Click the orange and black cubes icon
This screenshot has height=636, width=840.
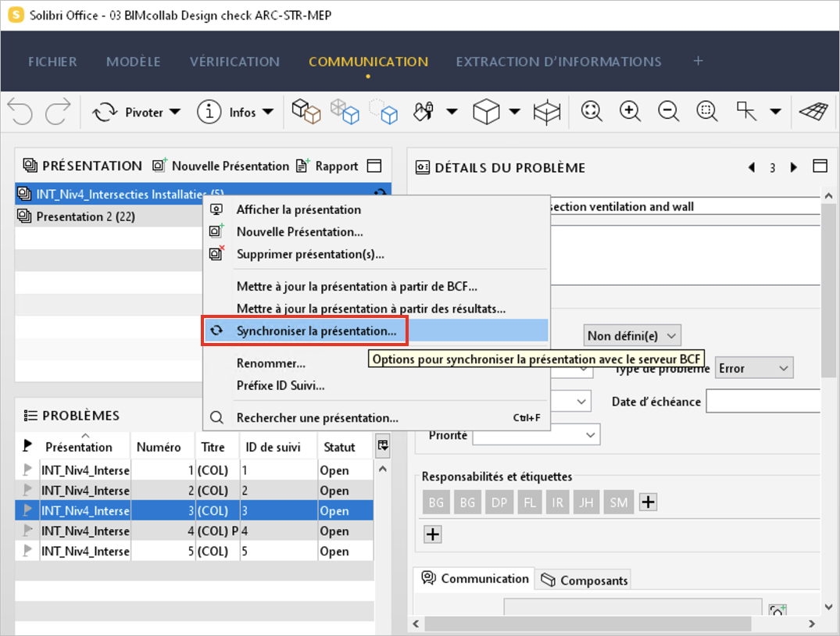coord(306,112)
